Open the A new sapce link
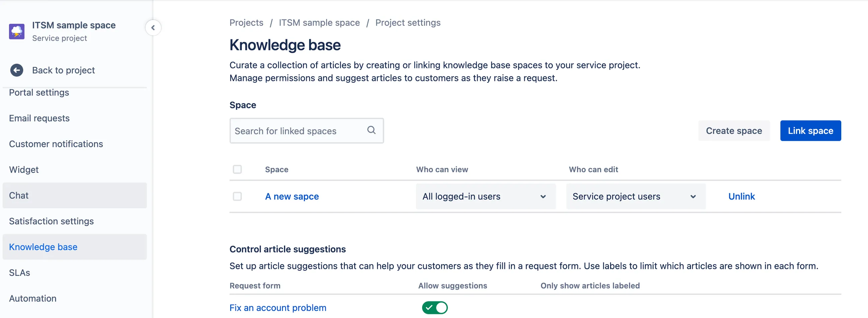The height and width of the screenshot is (318, 868). [x=292, y=196]
